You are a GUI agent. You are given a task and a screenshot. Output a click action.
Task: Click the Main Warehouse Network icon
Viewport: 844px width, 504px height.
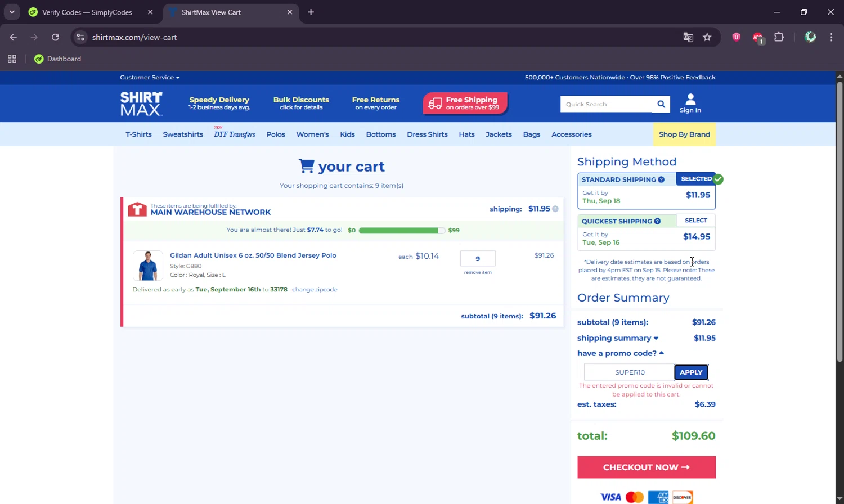(137, 209)
